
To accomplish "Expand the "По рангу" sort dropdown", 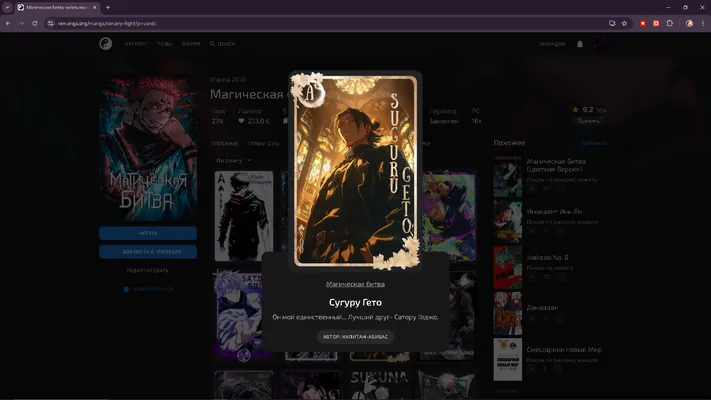I will coord(233,160).
